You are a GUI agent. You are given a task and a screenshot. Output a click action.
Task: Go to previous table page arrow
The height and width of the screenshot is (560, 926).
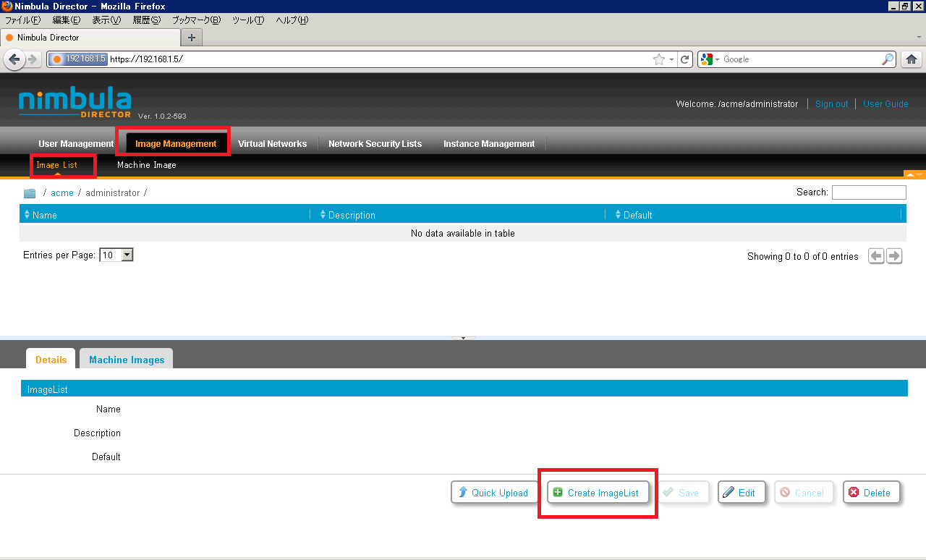876,256
